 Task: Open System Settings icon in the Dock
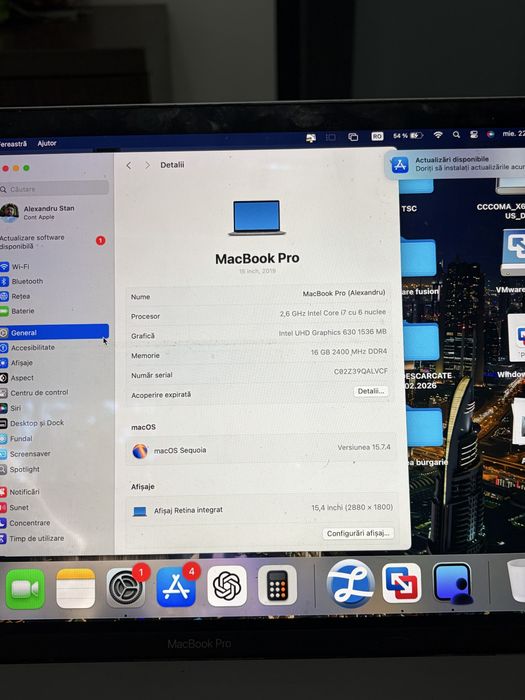[x=125, y=588]
